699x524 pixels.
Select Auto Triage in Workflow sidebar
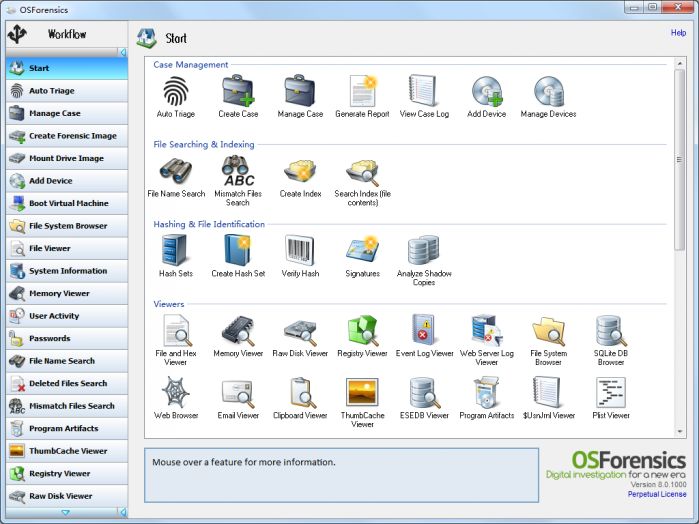67,91
